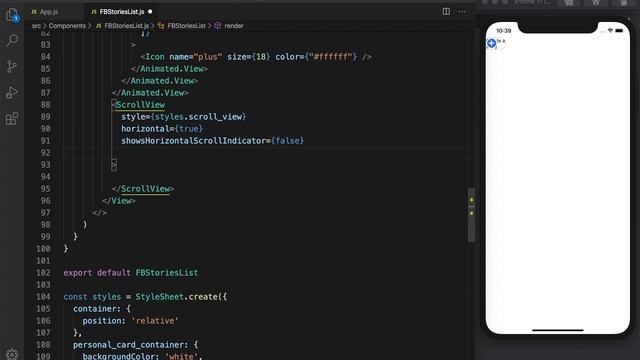This screenshot has height=360, width=640.
Task: Click position: 'relative' on line 106
Action: tap(131, 321)
